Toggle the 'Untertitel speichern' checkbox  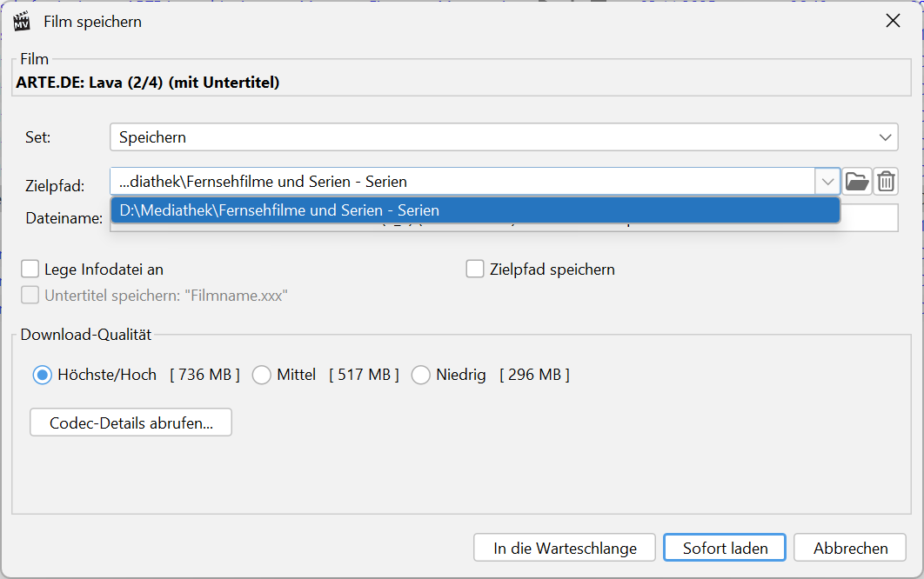(30, 296)
